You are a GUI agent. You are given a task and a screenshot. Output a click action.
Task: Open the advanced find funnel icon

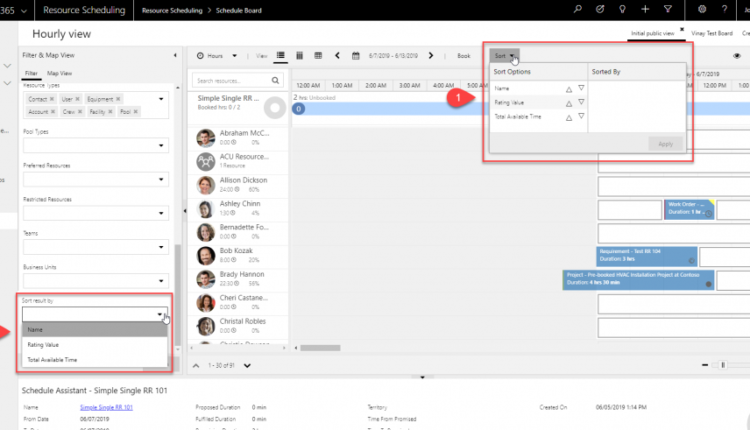click(x=668, y=9)
